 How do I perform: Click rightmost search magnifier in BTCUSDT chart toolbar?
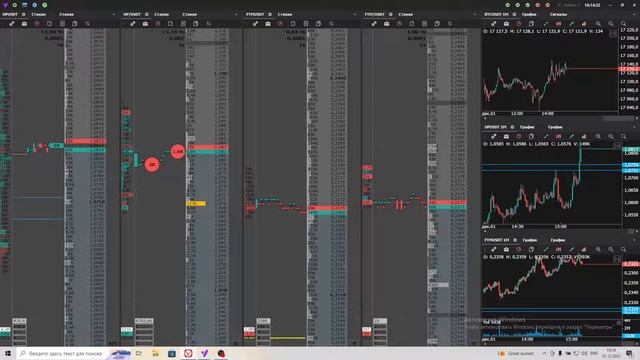pyautogui.click(x=623, y=24)
